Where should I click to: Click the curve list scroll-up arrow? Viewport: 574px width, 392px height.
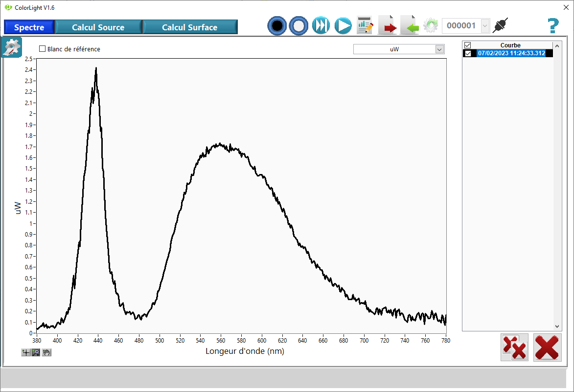coord(557,46)
